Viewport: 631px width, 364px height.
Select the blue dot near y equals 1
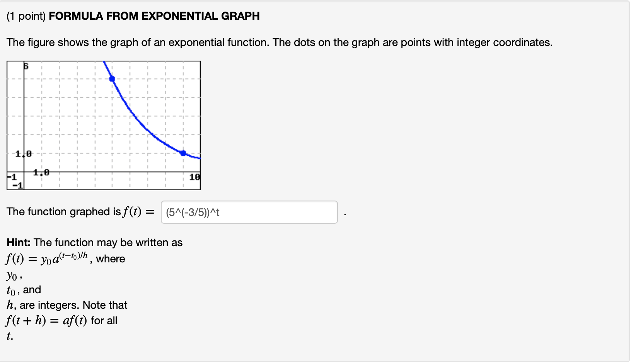tap(182, 153)
